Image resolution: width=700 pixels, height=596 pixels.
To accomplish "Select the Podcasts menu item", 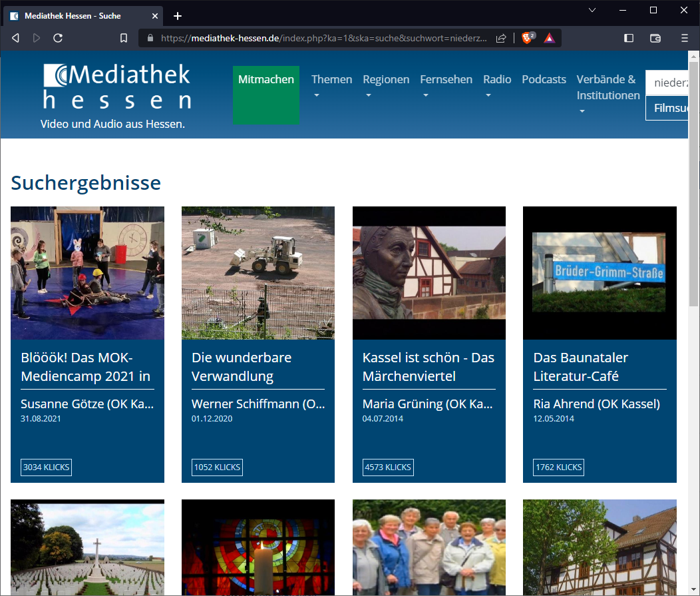I will click(544, 79).
